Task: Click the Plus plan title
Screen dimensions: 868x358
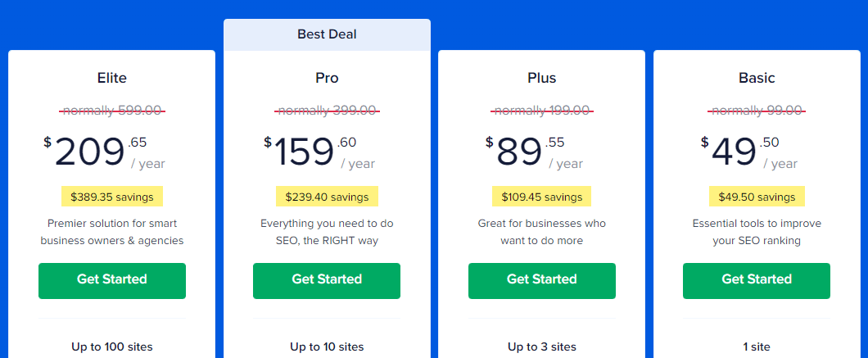Action: pos(542,78)
